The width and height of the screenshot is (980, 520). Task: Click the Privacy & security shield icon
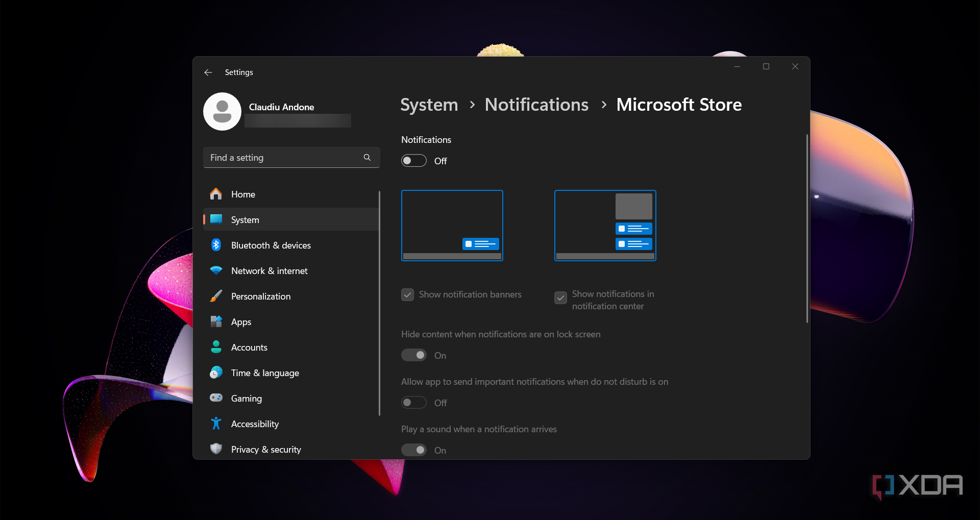pos(216,449)
